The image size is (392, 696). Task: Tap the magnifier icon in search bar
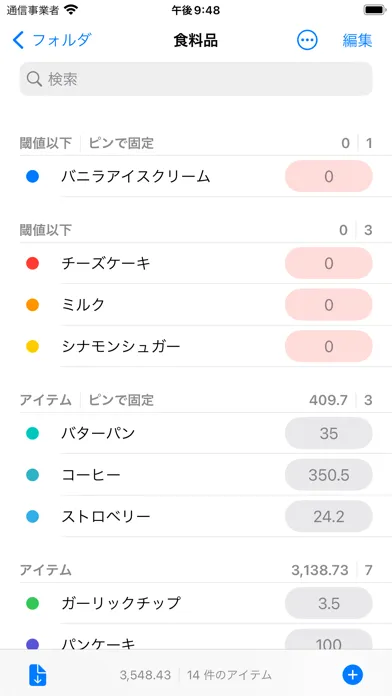(x=34, y=79)
